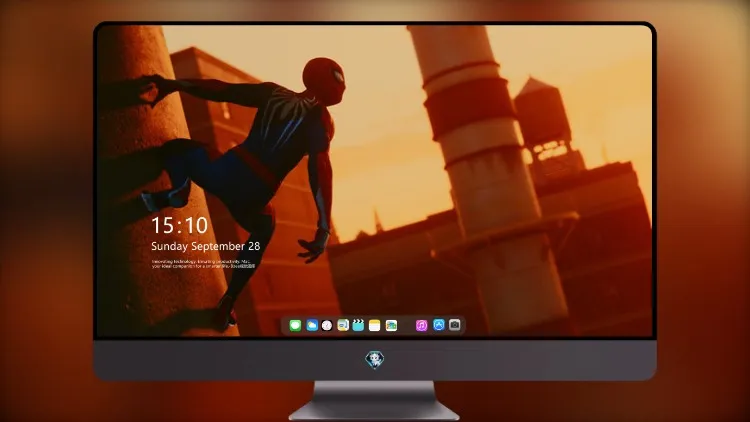Open the teal clapperboard video app
The height and width of the screenshot is (422, 750).
tap(358, 325)
